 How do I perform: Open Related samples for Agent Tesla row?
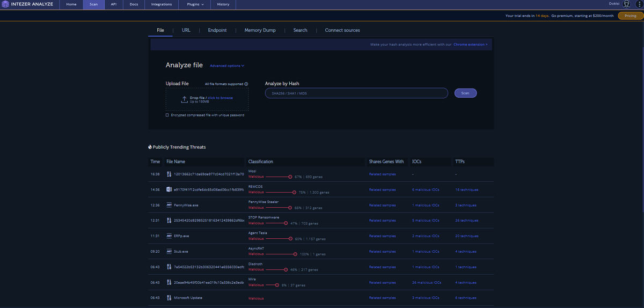tap(382, 236)
